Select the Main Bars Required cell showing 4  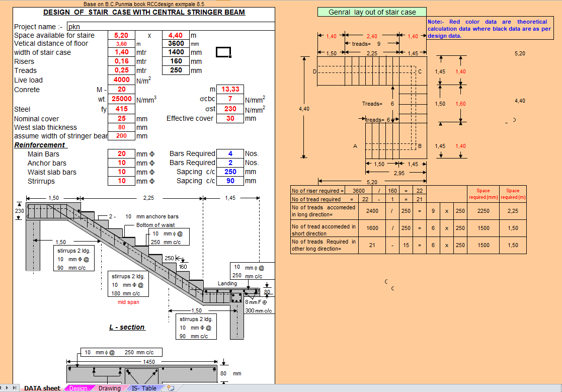230,153
